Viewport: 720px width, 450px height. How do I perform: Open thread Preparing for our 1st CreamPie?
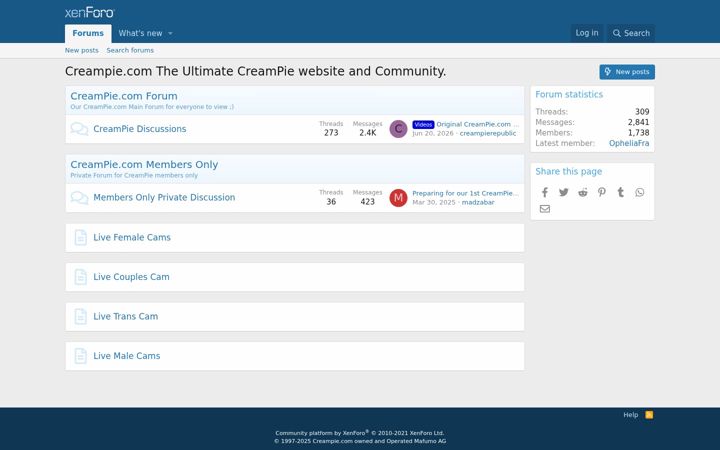[x=466, y=193]
